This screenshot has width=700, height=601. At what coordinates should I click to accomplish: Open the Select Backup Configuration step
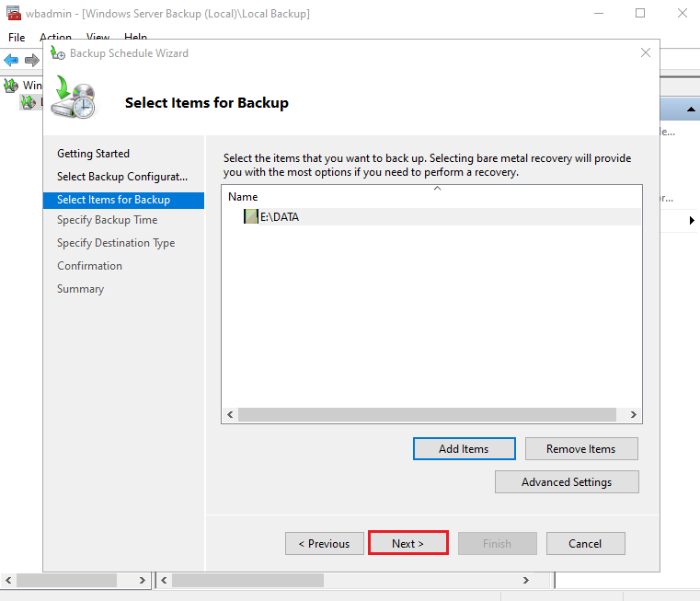[121, 177]
